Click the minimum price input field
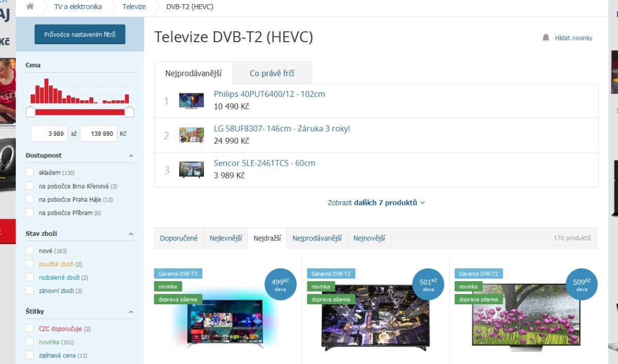The image size is (618, 364). click(50, 133)
